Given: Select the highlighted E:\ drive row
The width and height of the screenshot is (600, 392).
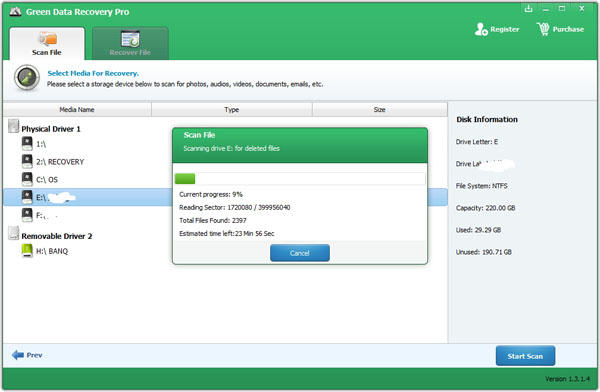Looking at the screenshot, I should pos(226,197).
